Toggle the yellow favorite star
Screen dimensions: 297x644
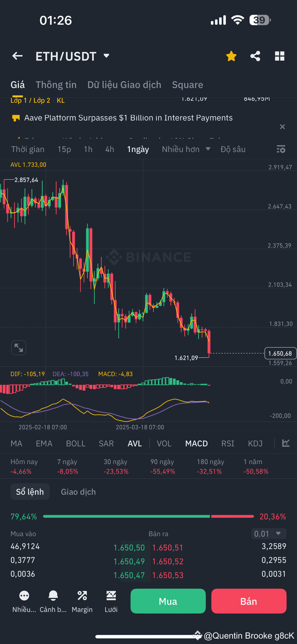[x=231, y=56]
